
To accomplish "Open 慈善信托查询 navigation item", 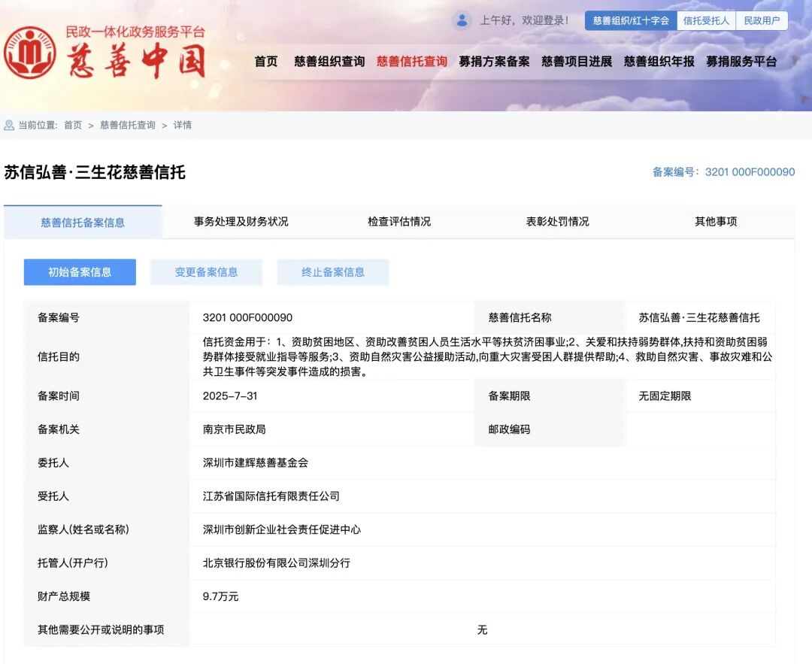I will point(412,62).
